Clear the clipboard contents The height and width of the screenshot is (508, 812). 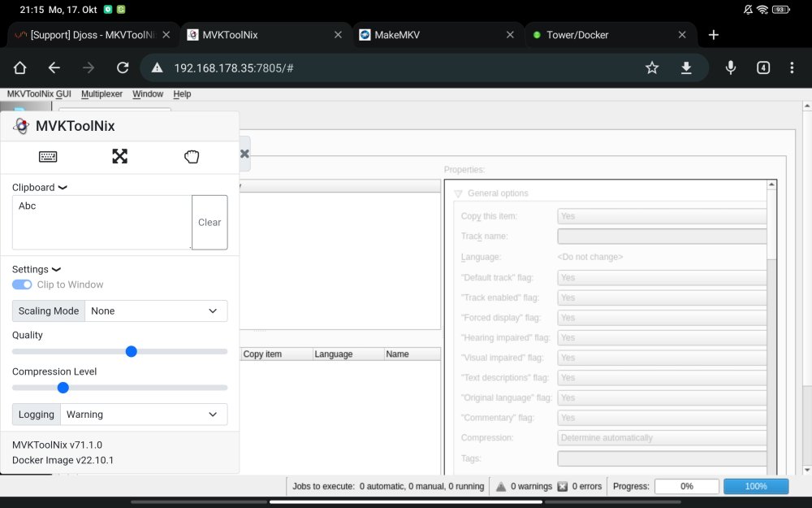(x=209, y=223)
